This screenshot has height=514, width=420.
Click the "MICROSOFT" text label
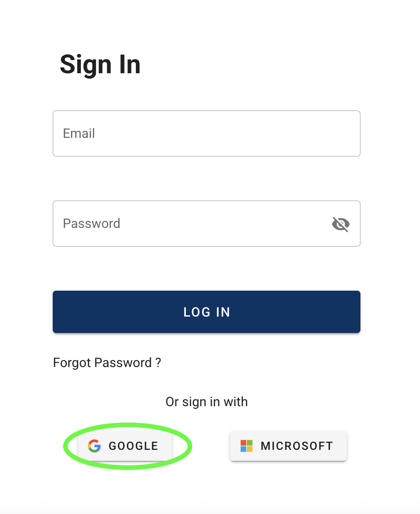297,446
